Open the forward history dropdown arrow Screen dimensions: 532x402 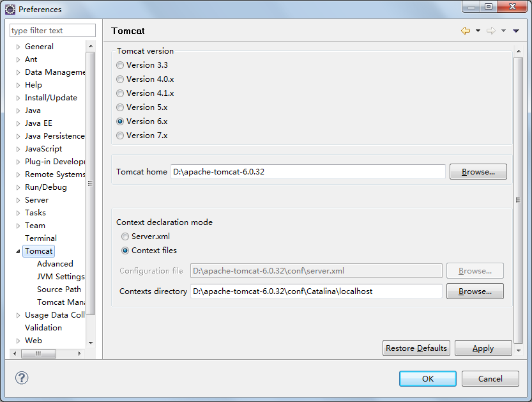click(x=503, y=31)
